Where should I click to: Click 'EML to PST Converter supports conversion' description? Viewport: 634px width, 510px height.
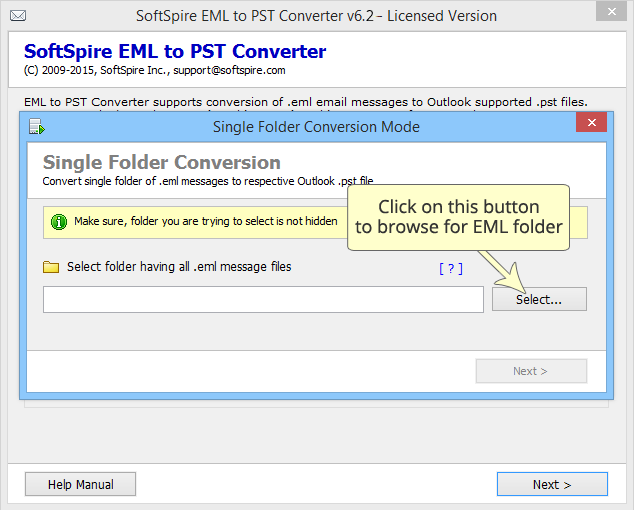306,102
